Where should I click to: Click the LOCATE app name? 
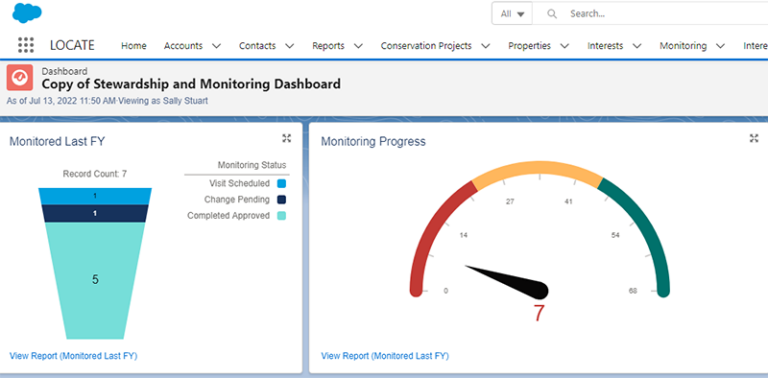coord(72,46)
